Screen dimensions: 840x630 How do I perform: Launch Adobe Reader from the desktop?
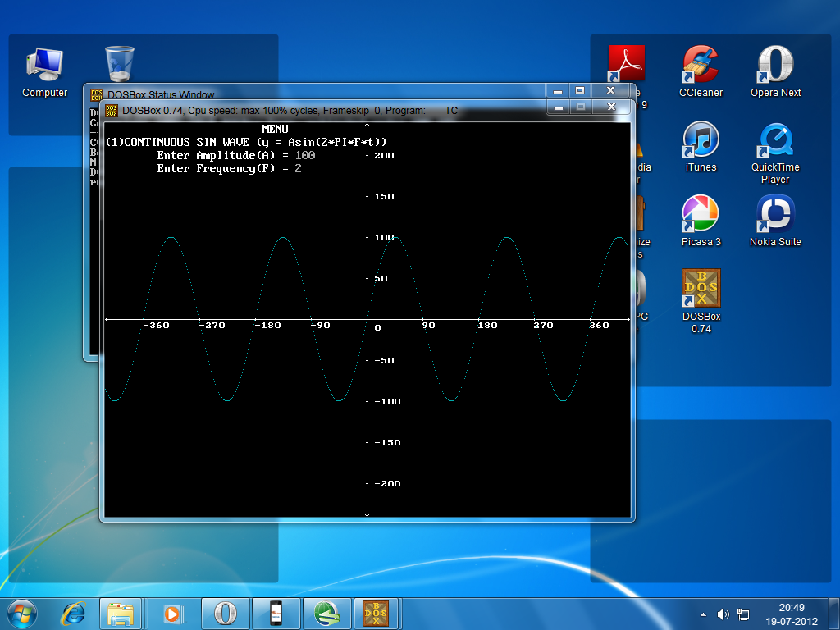coord(626,62)
